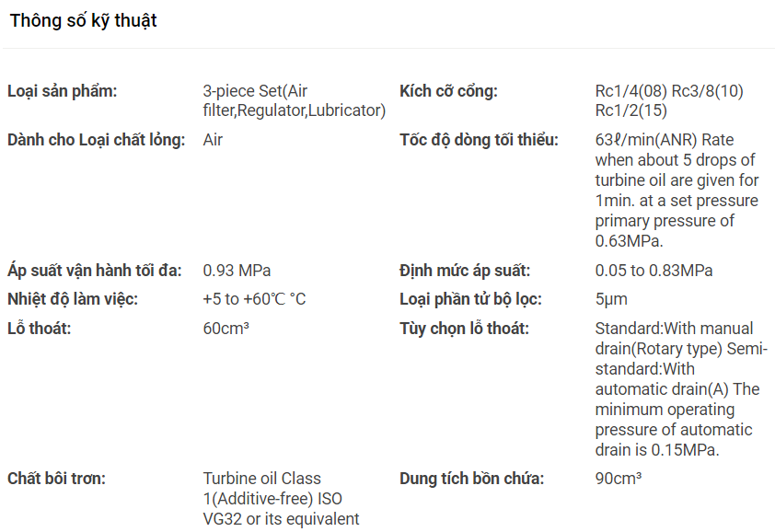
Task: Click the "Dung tích bồn chứa:" label
Action: click(x=471, y=479)
